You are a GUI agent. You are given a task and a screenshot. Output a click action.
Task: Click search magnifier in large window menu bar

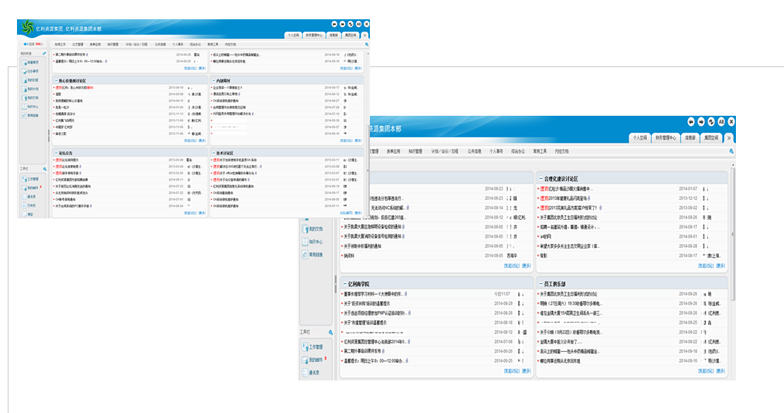[x=731, y=151]
